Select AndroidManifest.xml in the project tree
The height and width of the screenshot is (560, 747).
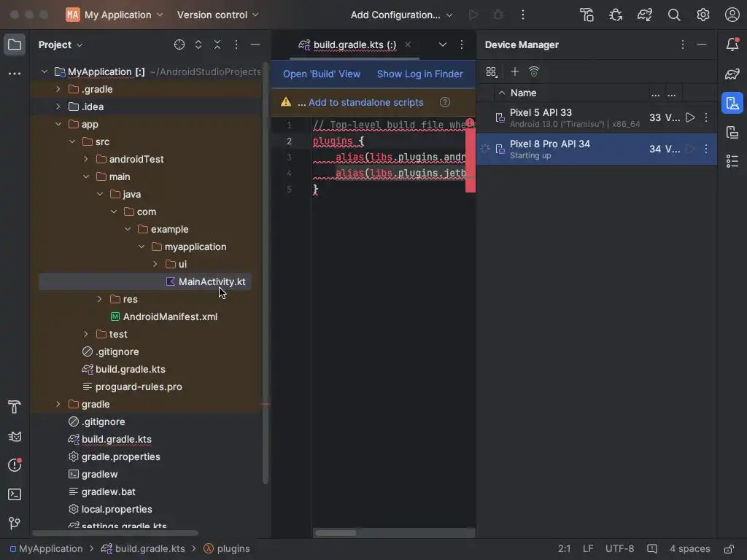170,316
